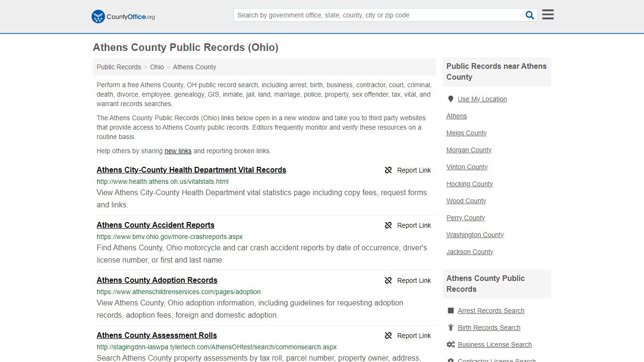
Task: Click the magnifier search icon
Action: (x=530, y=15)
